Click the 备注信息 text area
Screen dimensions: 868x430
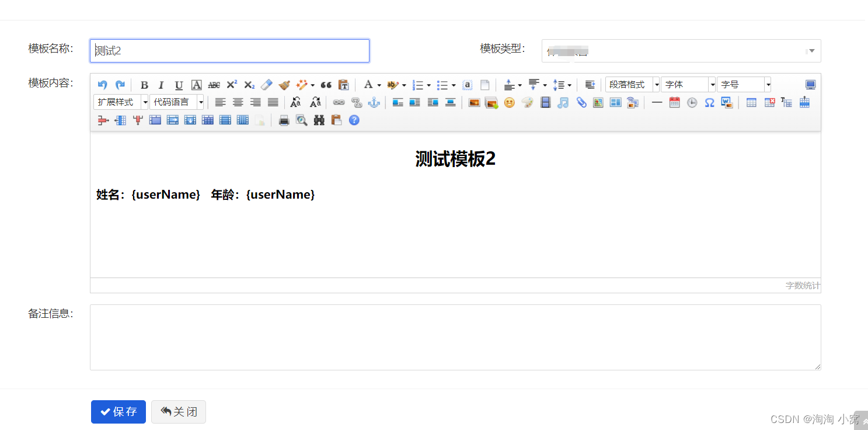pos(455,337)
